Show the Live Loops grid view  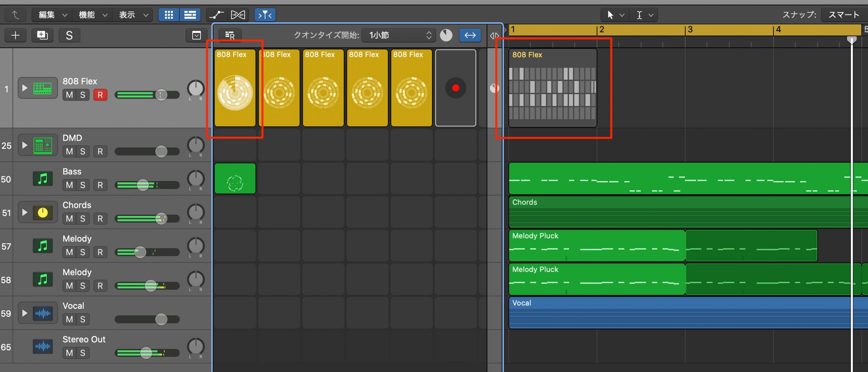pos(169,15)
